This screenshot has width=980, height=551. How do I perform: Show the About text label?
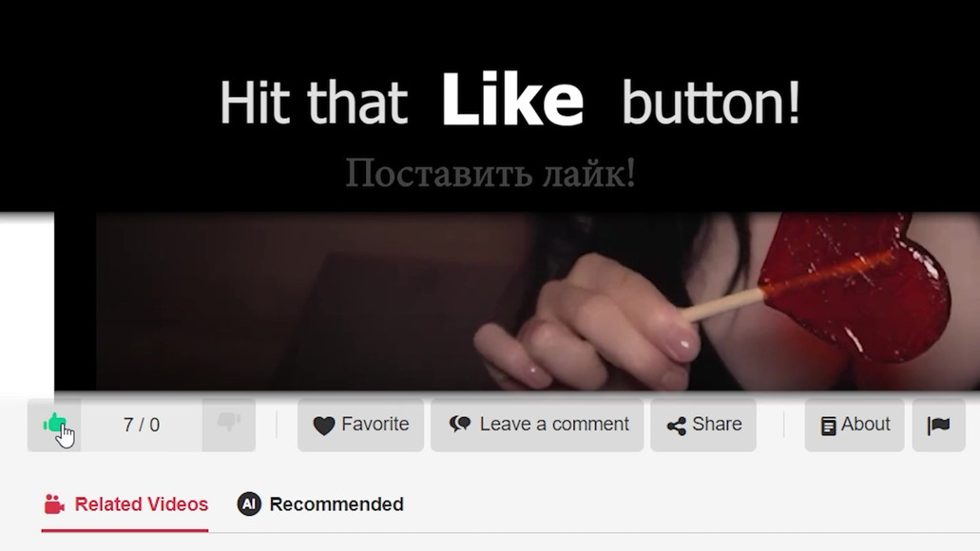coord(865,425)
